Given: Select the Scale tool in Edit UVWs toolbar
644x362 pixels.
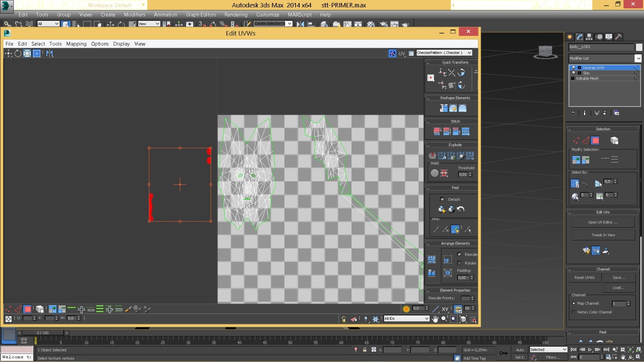Looking at the screenshot, I should click(x=27, y=53).
